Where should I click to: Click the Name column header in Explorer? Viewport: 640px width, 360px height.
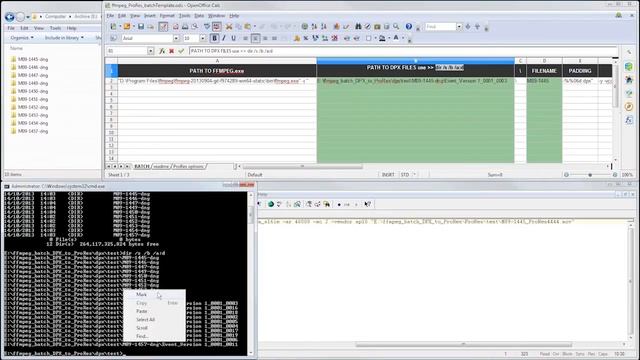point(16,48)
